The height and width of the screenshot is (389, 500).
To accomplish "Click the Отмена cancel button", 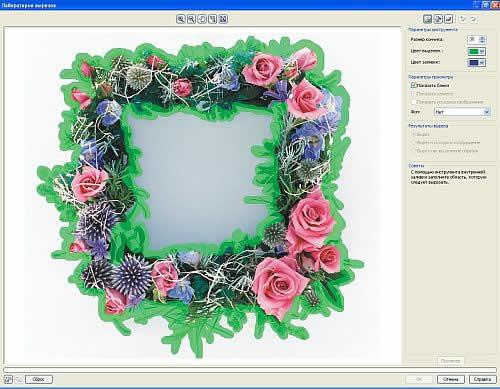I will 451,379.
